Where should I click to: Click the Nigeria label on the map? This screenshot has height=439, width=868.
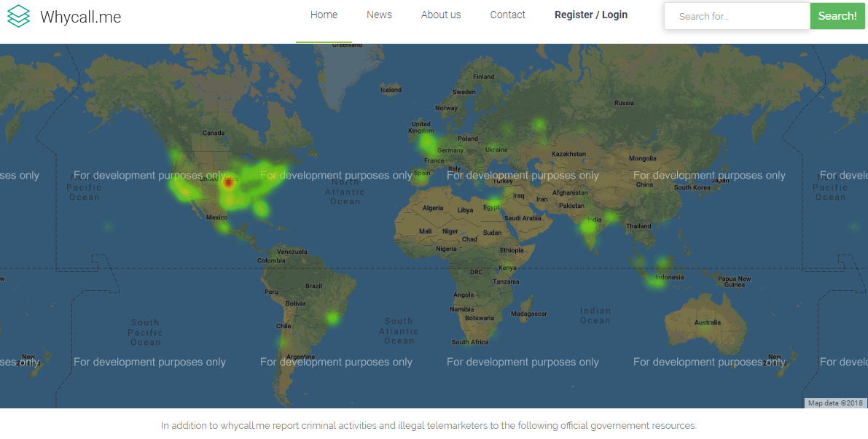[446, 249]
